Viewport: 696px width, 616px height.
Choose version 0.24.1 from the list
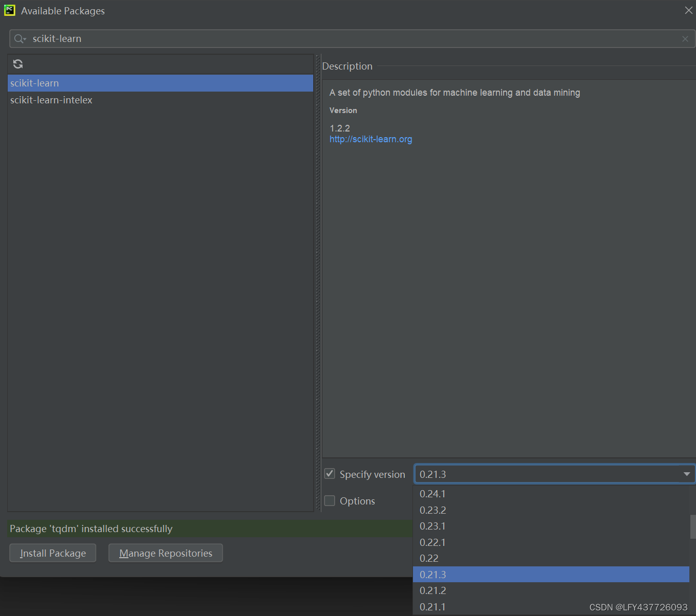coord(551,494)
